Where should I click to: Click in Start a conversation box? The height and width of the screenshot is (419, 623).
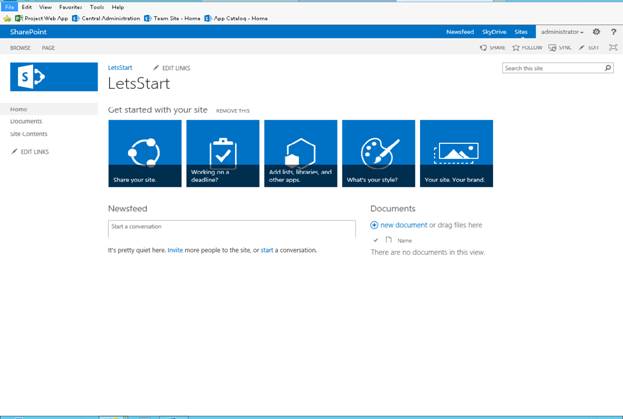click(x=232, y=229)
